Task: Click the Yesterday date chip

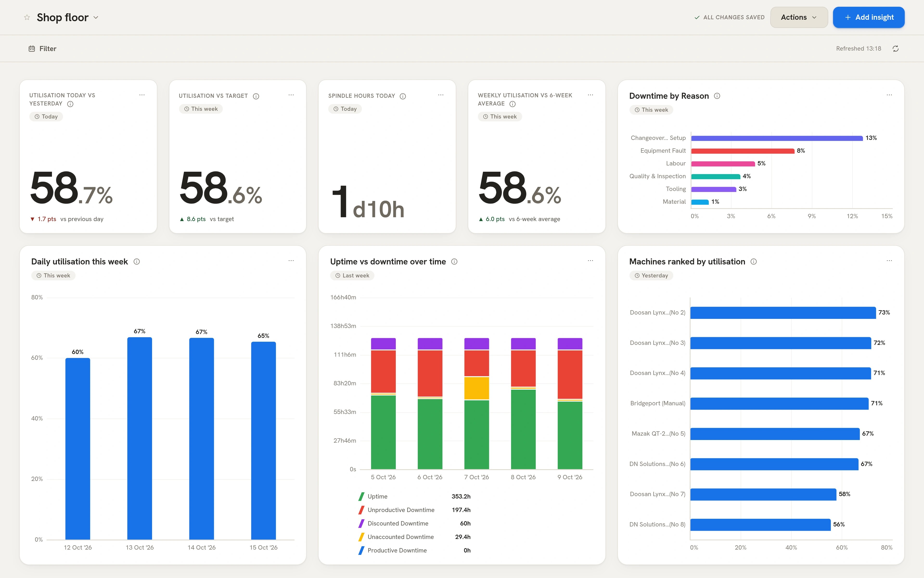Action: pyautogui.click(x=651, y=276)
